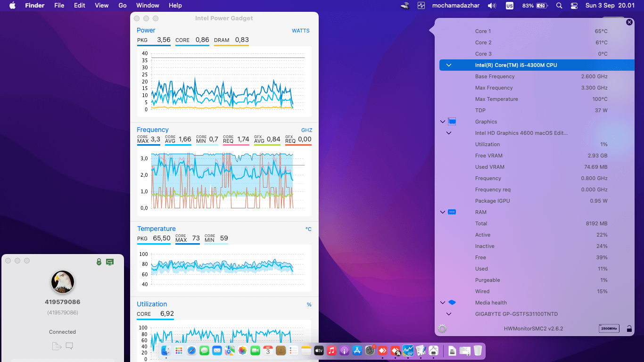644x362 pixels.
Task: Click the HWMonitorSMC2 menu bar icon
Action: tap(405, 6)
